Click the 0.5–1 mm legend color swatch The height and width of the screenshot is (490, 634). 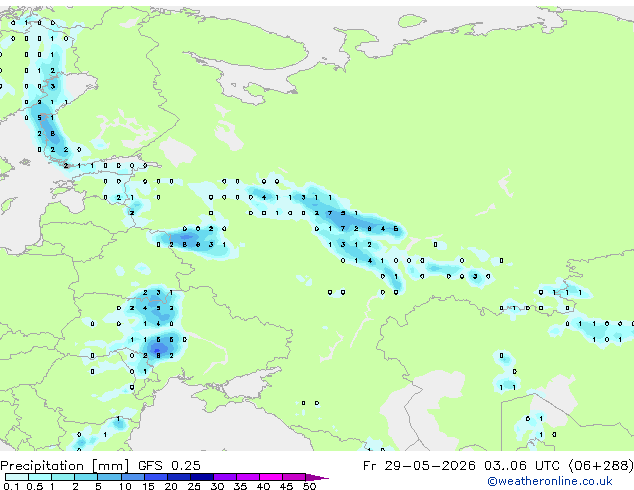pos(40,477)
